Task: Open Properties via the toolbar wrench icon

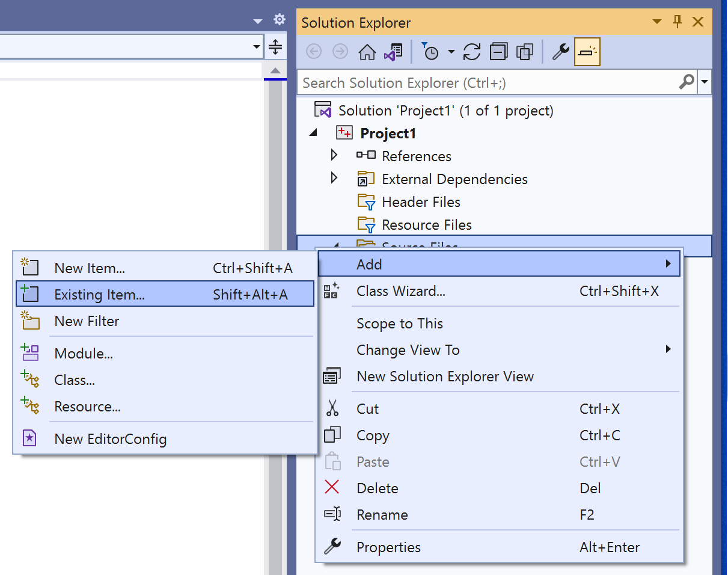Action: (560, 52)
